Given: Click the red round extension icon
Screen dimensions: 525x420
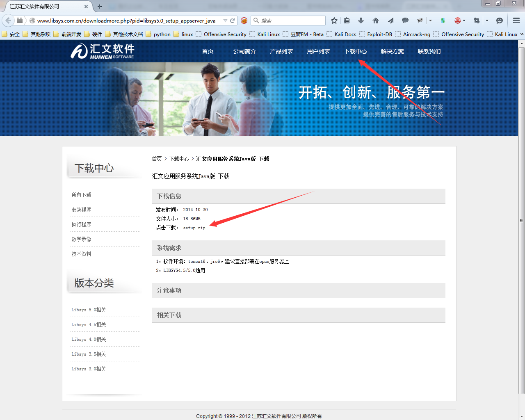Looking at the screenshot, I should 458,21.
